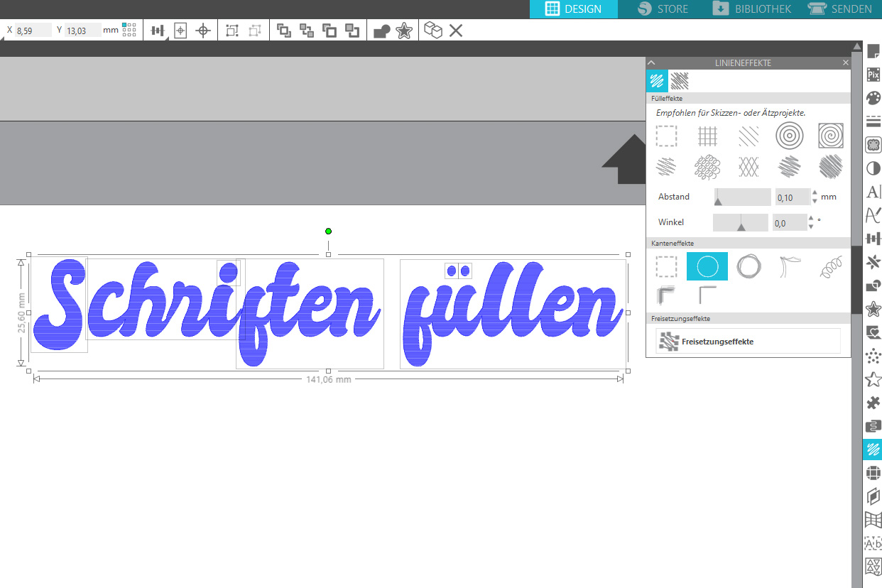Select the no-fill-effect dashed square
This screenshot has height=588, width=882.
666,135
